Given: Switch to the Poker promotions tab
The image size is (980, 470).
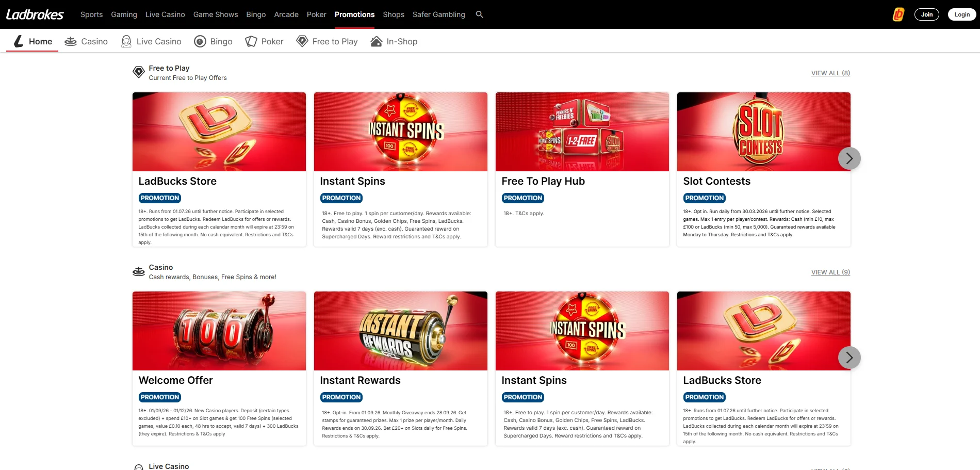Looking at the screenshot, I should pyautogui.click(x=264, y=41).
